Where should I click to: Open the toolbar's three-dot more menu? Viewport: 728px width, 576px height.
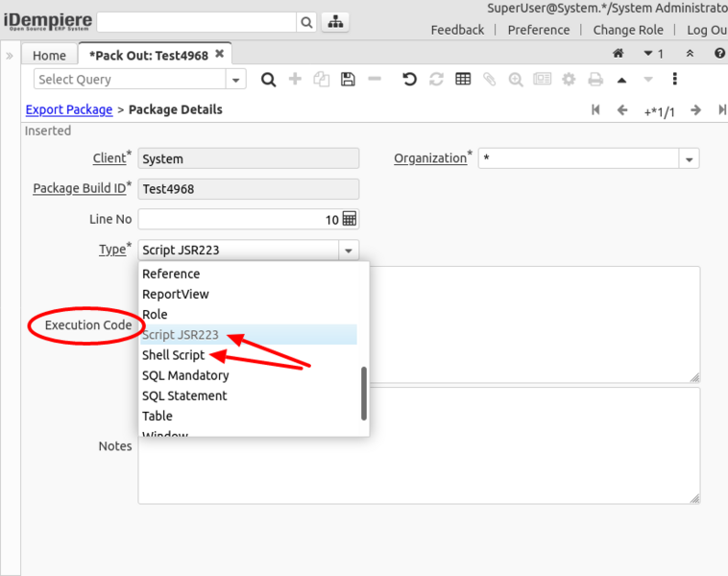coord(675,80)
